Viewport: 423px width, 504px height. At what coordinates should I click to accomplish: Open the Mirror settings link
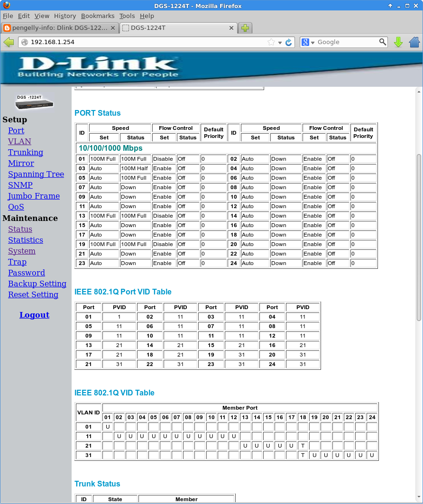[21, 163]
